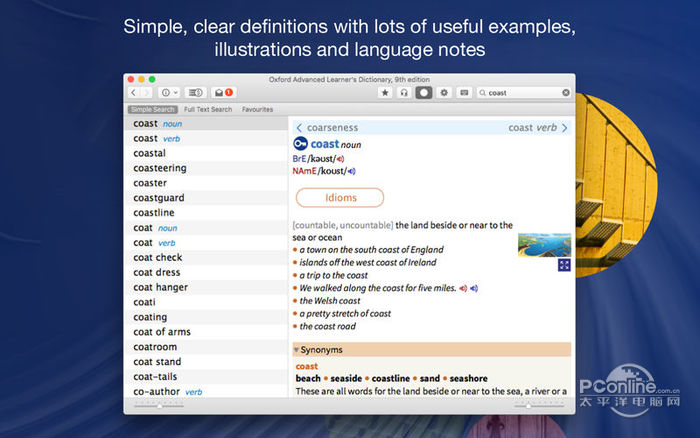Select coaster in the word list
The width and height of the screenshot is (700, 438).
tap(206, 183)
